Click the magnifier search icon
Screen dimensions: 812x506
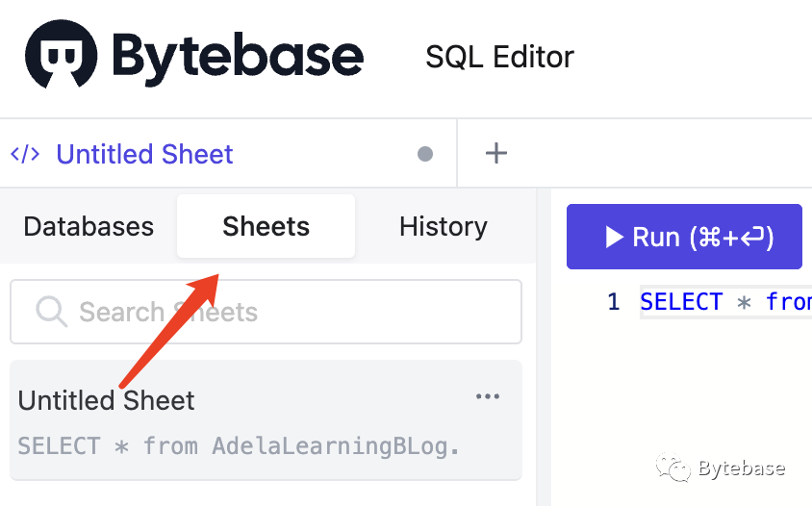50,312
